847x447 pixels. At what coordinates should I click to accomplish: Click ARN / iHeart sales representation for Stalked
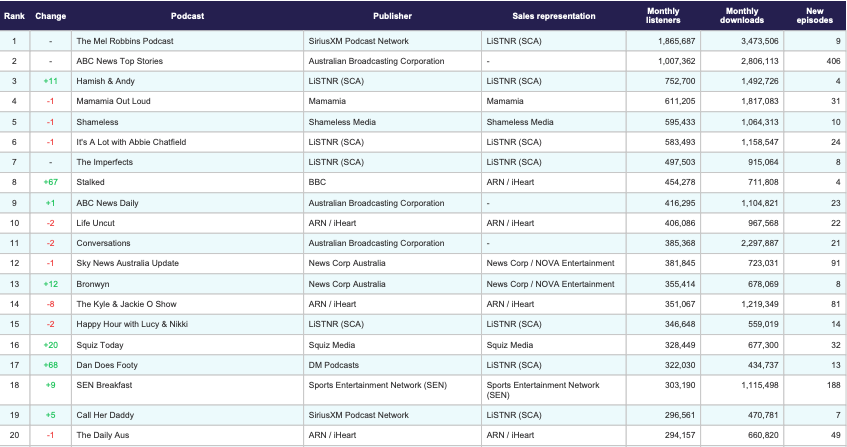click(x=510, y=182)
